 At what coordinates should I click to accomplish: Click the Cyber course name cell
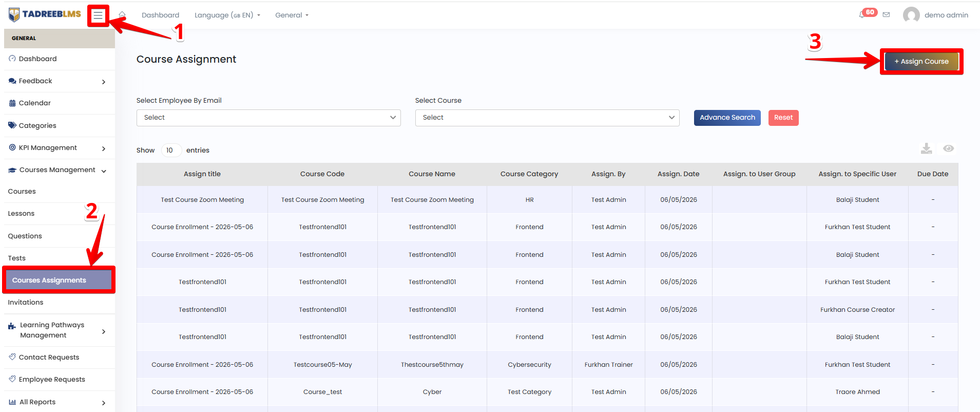432,392
